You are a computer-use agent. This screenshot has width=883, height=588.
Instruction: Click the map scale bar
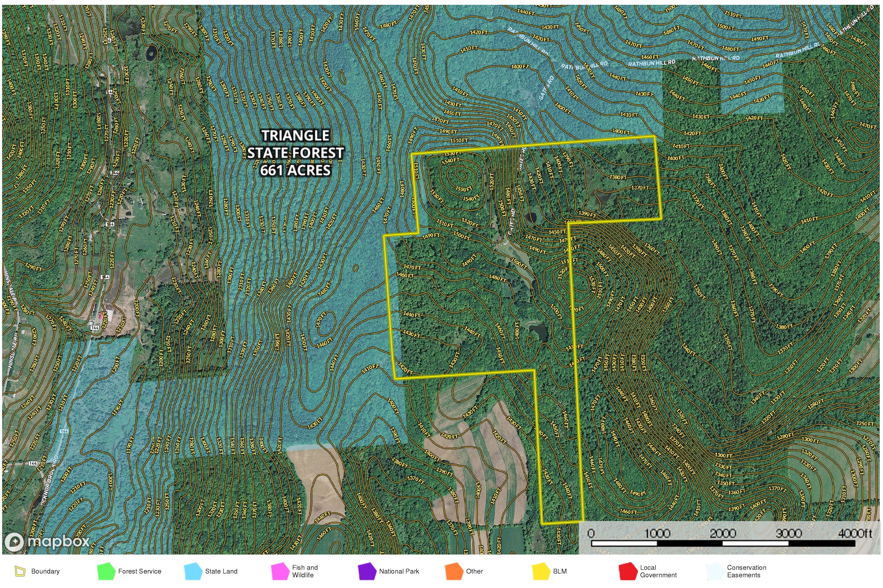click(723, 544)
